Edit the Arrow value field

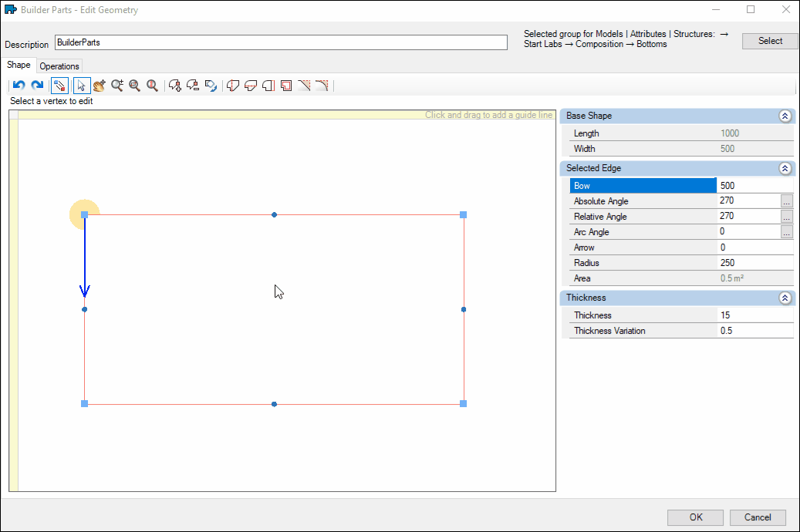click(755, 247)
